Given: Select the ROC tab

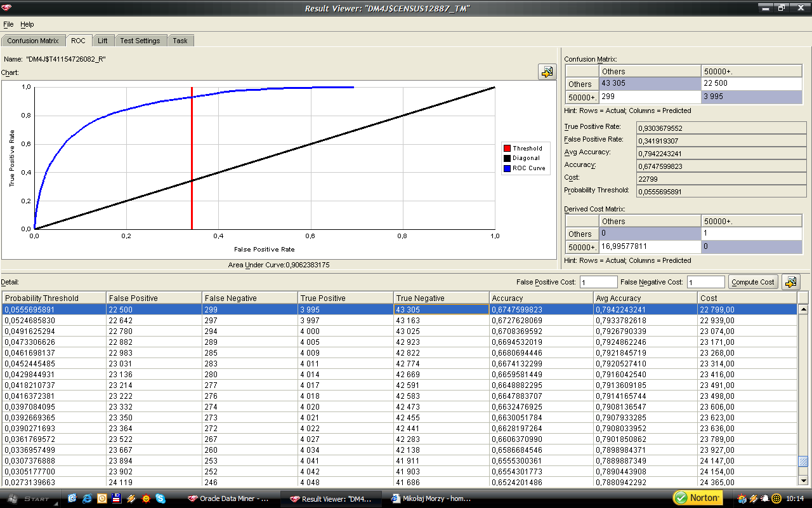Looking at the screenshot, I should tap(78, 41).
